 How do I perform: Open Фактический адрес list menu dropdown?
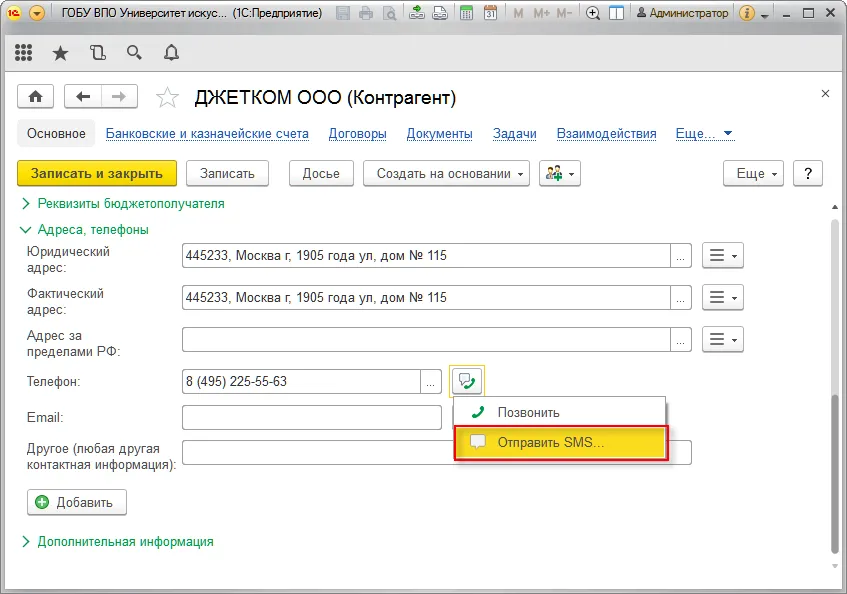[723, 298]
